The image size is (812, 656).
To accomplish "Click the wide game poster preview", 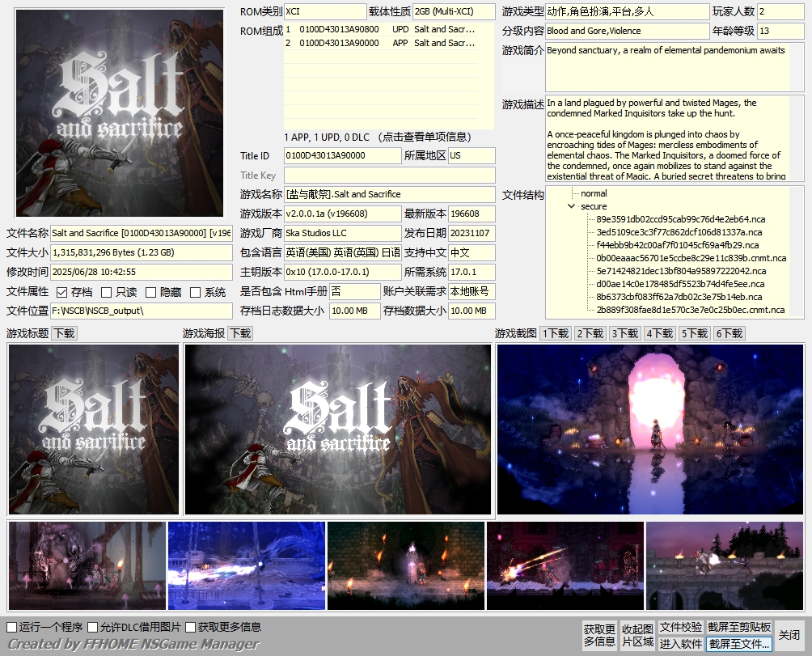I will 338,430.
